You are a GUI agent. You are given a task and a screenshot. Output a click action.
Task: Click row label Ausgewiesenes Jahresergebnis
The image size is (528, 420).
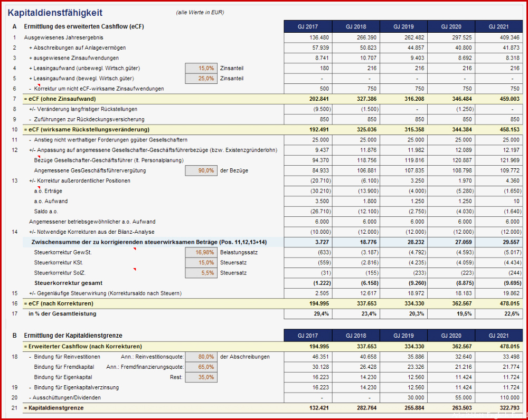click(x=64, y=37)
